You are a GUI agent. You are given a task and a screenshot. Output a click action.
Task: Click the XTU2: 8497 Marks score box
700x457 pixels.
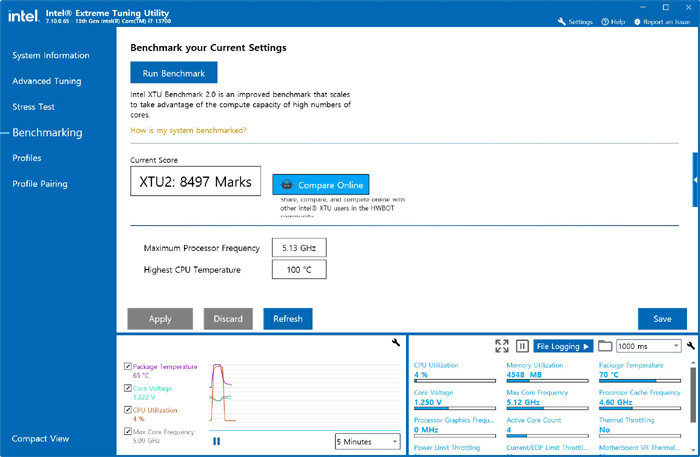tap(196, 181)
